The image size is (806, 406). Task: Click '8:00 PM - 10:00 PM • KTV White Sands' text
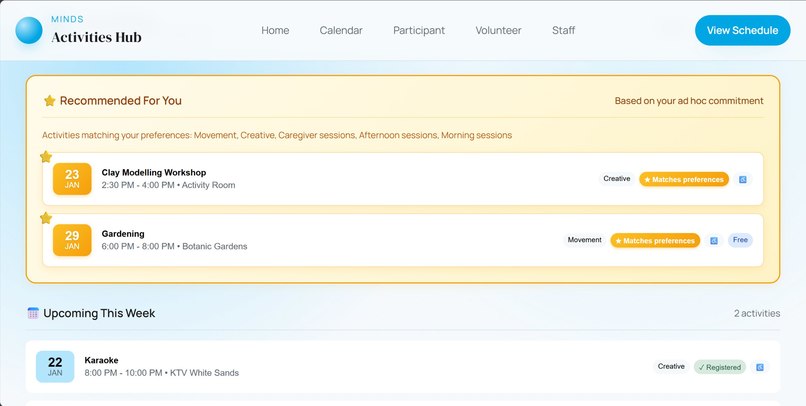point(161,373)
